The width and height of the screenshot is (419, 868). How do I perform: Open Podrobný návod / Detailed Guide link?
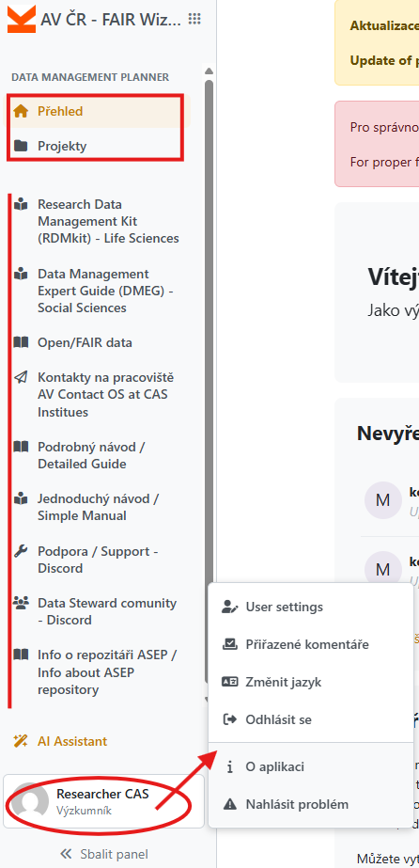pyautogui.click(x=91, y=455)
